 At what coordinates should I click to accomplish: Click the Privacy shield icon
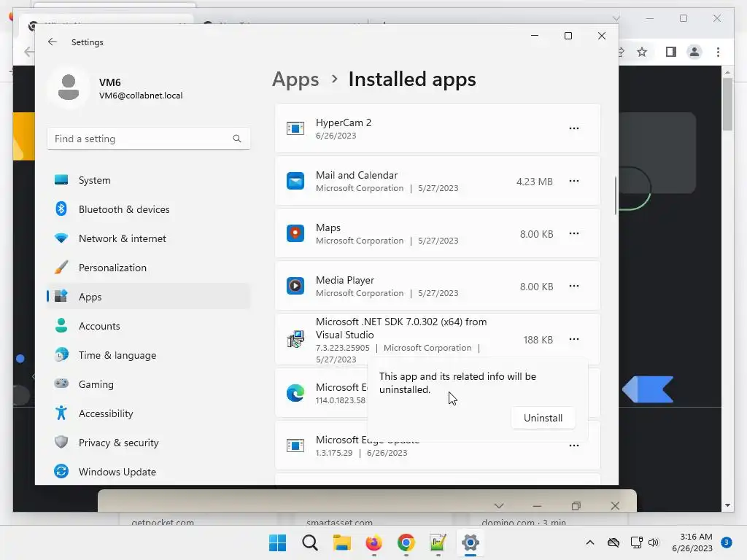click(61, 442)
